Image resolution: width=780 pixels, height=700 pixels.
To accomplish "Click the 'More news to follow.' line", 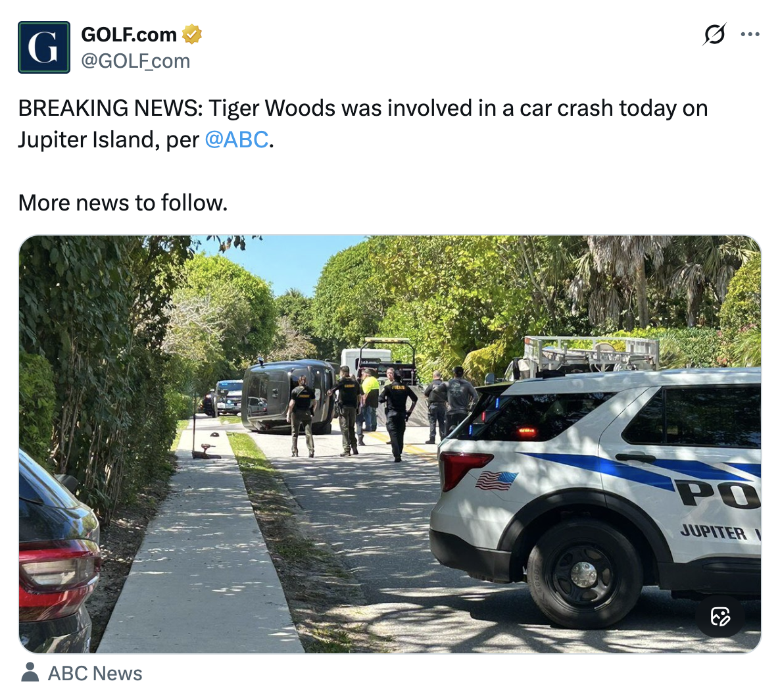I will click(123, 203).
